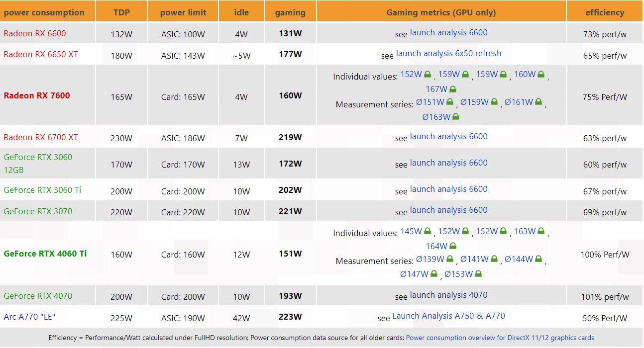Screen dimensions: 644x348
Task: Click the '131W' gaming value
Action: point(290,34)
